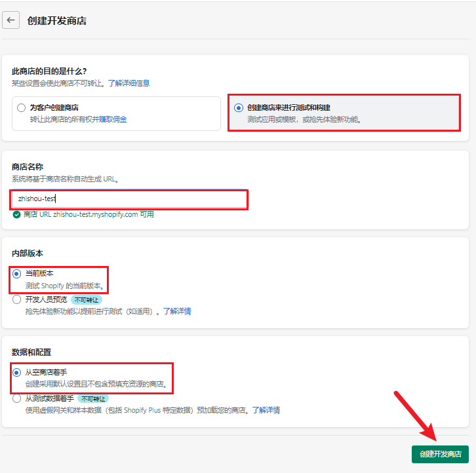Select 开发人员预览 radio button
476x473 pixels.
16,300
